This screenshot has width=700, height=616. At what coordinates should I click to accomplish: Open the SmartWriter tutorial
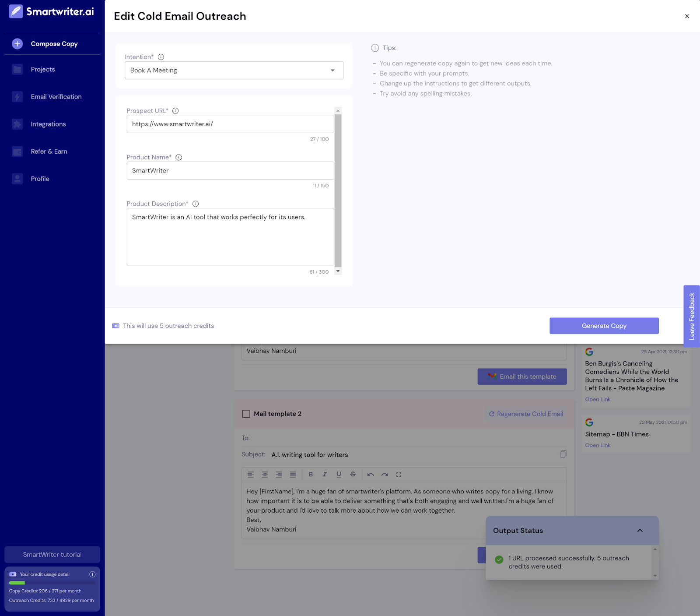tap(52, 555)
